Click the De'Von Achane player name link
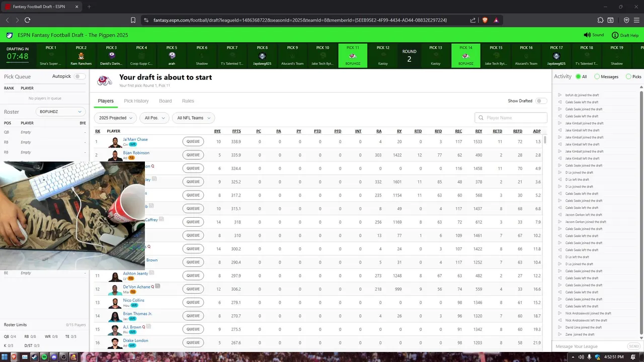644x362 pixels. click(x=136, y=287)
